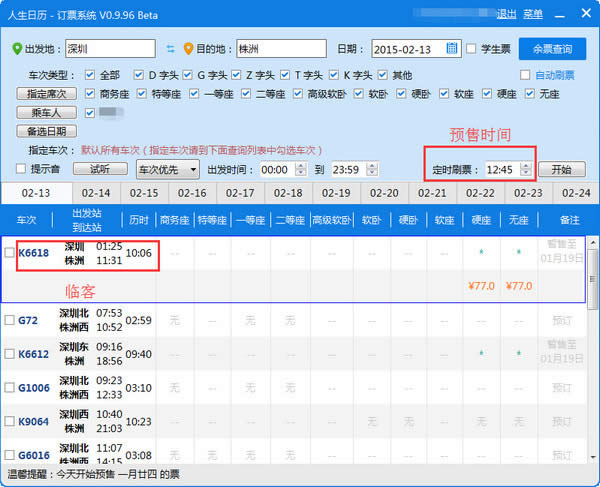Uncheck the T 字头 checkbox
The image size is (600, 487).
coord(285,75)
